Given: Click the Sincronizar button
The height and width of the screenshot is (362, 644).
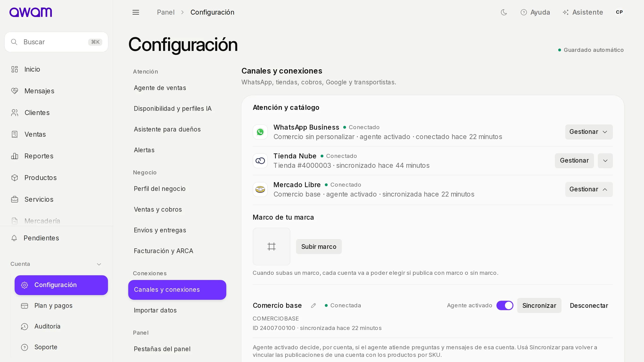Looking at the screenshot, I should (539, 305).
